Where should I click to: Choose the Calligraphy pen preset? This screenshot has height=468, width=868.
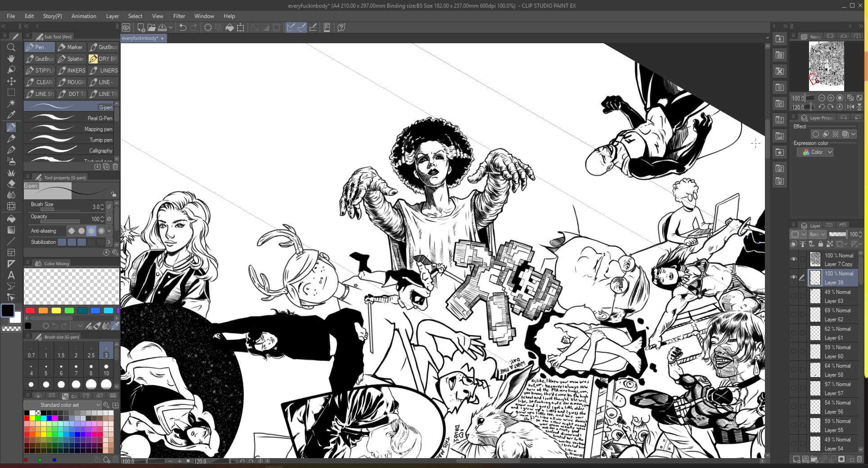coord(70,151)
